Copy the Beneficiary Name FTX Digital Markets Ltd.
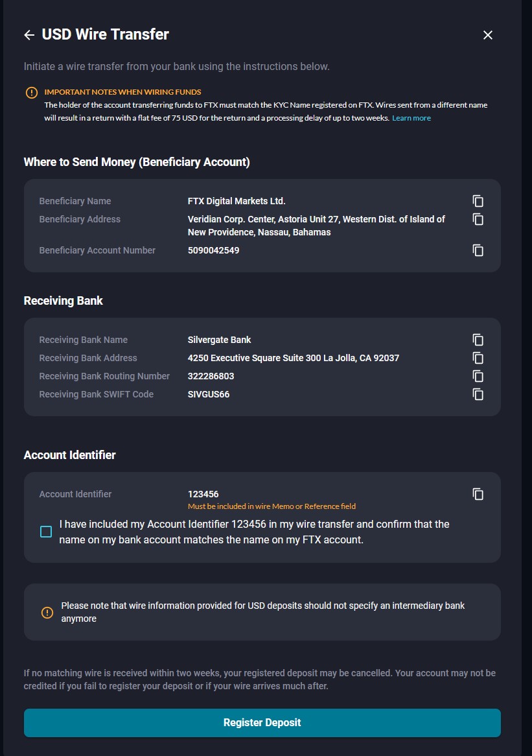The image size is (532, 756). (478, 201)
